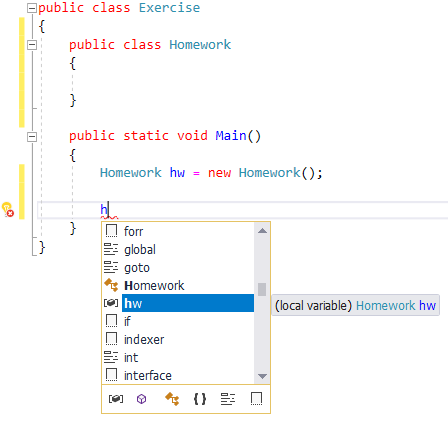Place cursor after typed h character

tap(108, 209)
